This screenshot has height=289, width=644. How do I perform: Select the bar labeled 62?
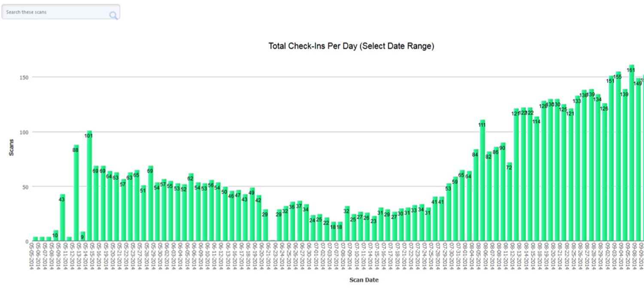coord(191,208)
